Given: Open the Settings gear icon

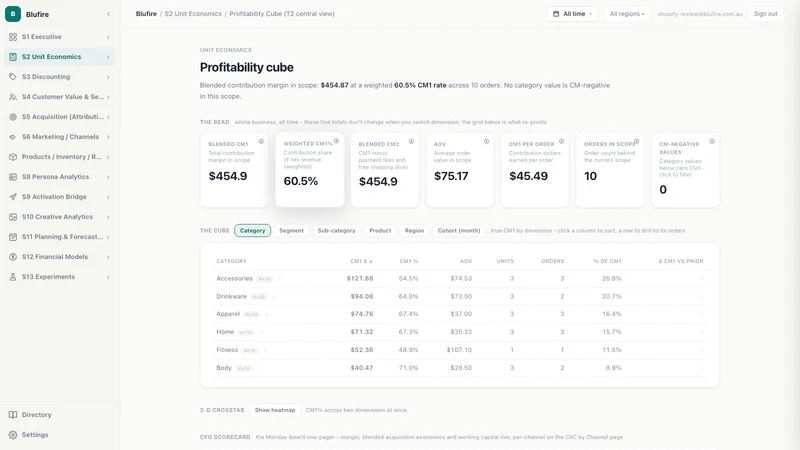Looking at the screenshot, I should point(13,435).
